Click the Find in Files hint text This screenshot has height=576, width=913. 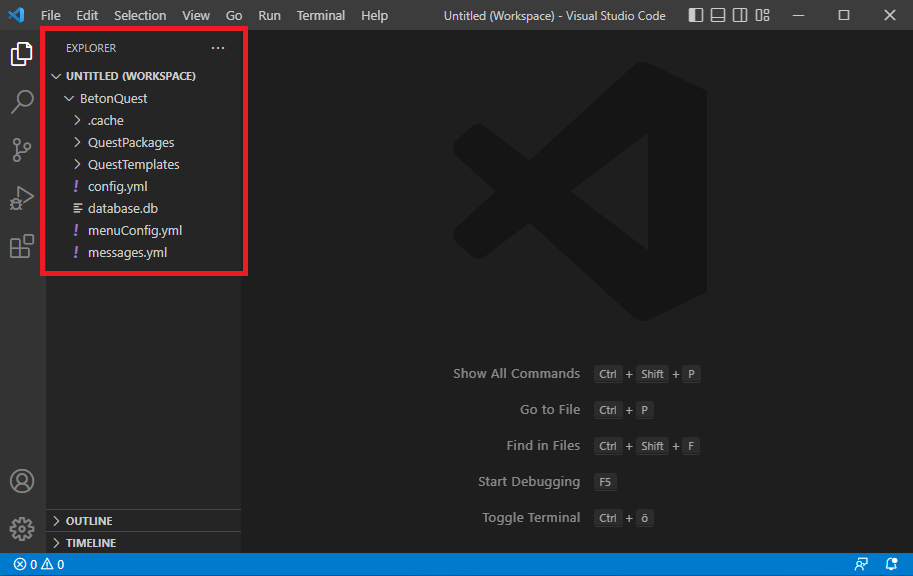[543, 446]
